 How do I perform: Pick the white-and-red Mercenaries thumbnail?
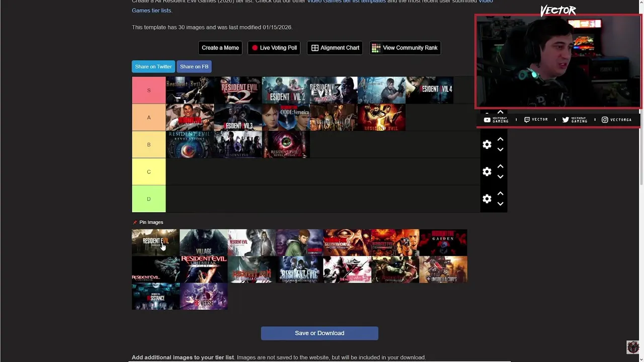pos(347,269)
